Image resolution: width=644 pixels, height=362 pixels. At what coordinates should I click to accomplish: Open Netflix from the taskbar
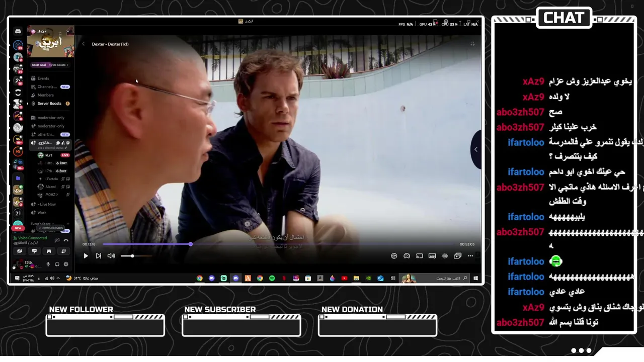point(284,278)
